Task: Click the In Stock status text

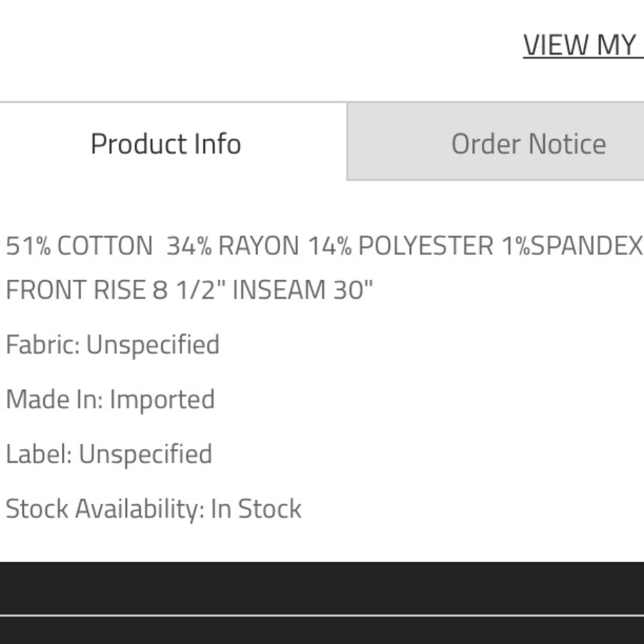Action: (x=256, y=509)
